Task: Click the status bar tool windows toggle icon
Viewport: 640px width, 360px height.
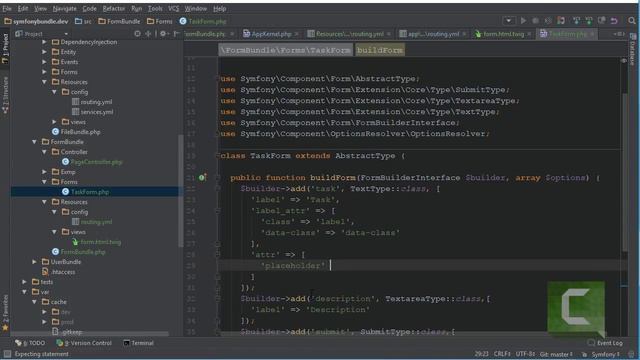Action: (x=7, y=354)
